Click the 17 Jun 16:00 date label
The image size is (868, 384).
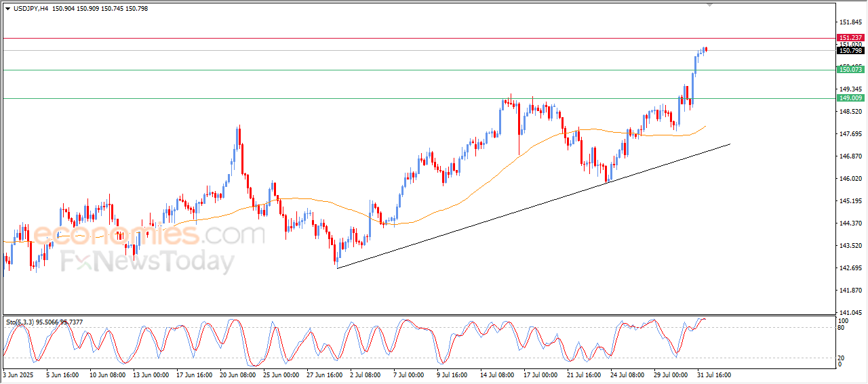click(x=193, y=374)
